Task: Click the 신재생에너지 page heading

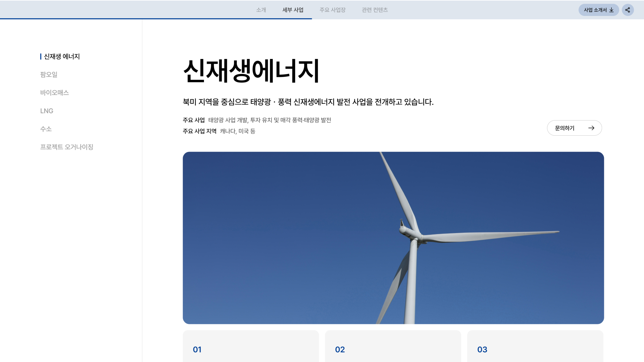Action: tap(251, 71)
